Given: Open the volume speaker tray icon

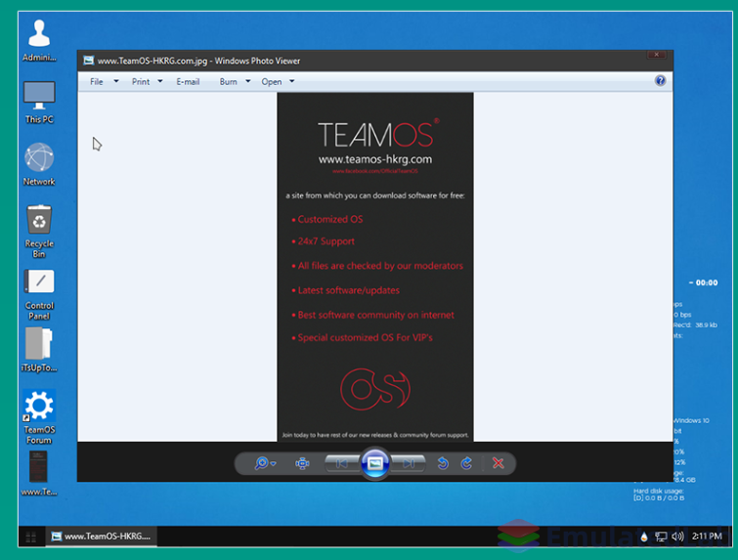Looking at the screenshot, I should [677, 537].
